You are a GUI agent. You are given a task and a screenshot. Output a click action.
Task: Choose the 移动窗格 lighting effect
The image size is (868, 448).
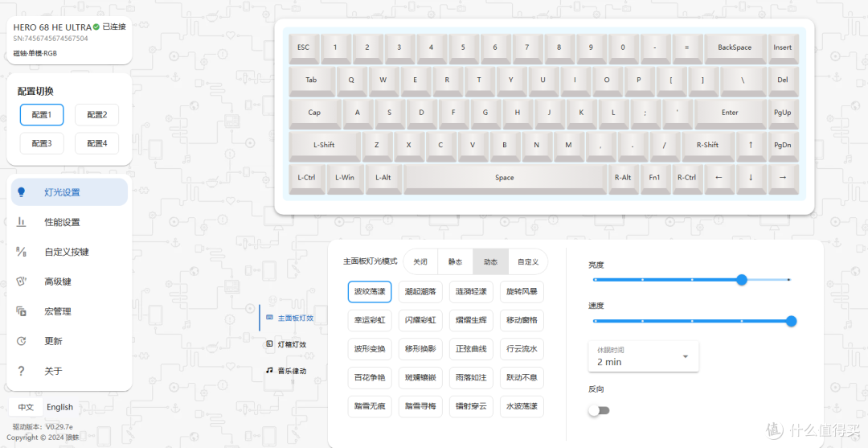(x=522, y=320)
